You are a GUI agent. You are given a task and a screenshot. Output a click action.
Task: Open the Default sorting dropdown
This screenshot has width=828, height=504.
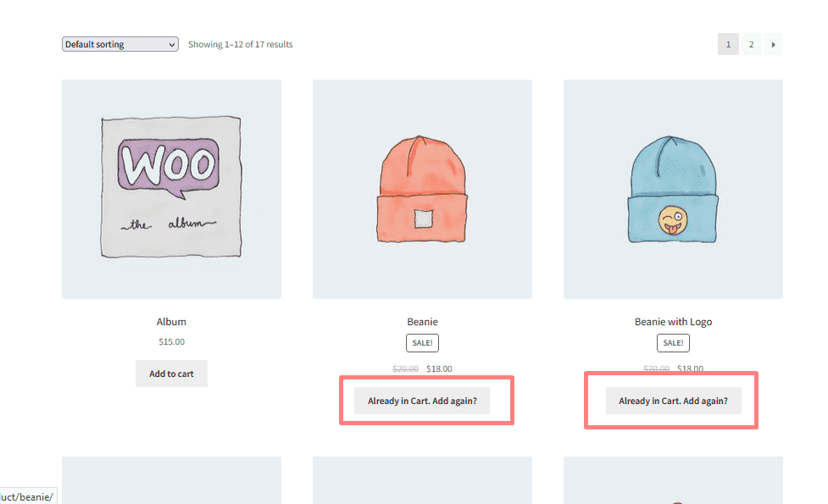tap(119, 44)
